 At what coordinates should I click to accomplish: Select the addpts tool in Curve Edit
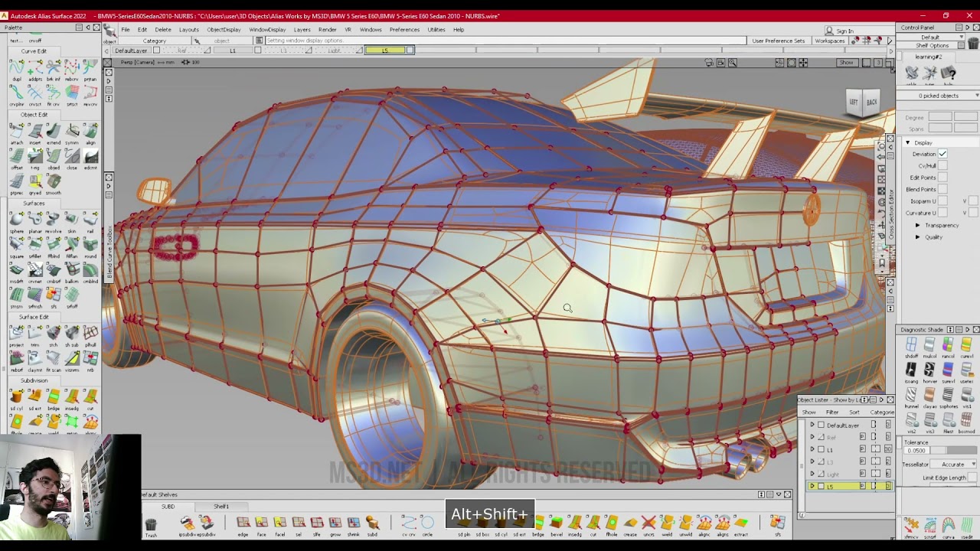point(34,70)
